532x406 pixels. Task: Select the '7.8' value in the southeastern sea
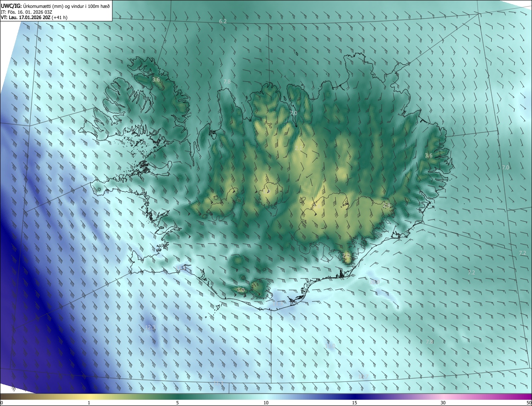click(430, 342)
